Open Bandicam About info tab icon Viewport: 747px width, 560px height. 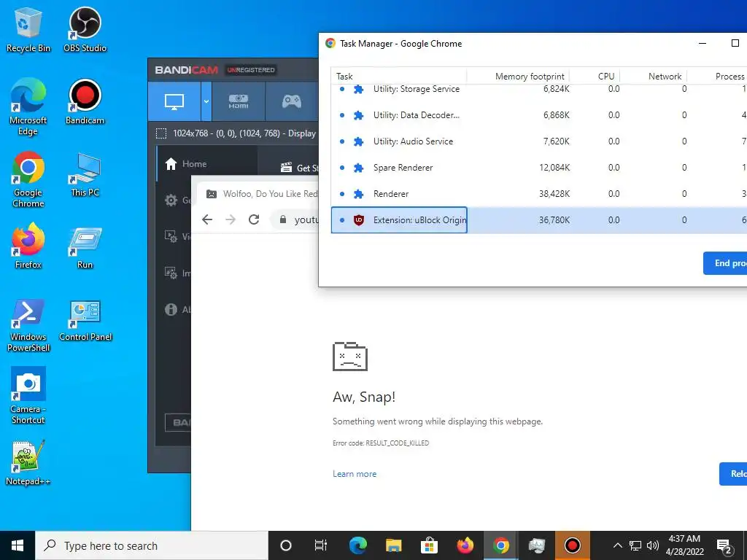(171, 309)
